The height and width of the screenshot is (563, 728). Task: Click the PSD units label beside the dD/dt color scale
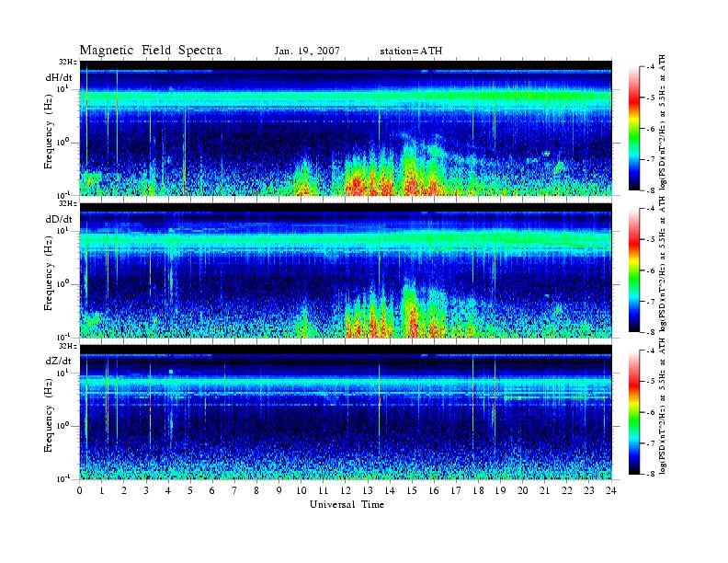[x=663, y=264]
